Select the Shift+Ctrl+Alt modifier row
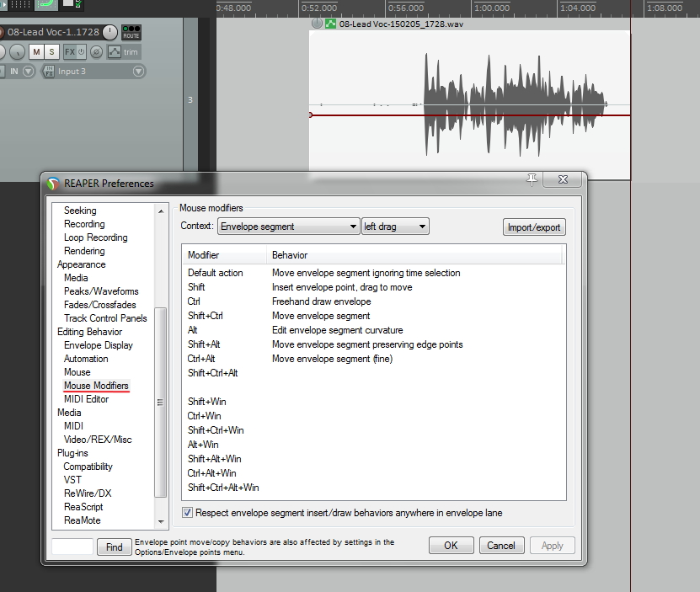Image resolution: width=700 pixels, height=592 pixels. (x=373, y=373)
